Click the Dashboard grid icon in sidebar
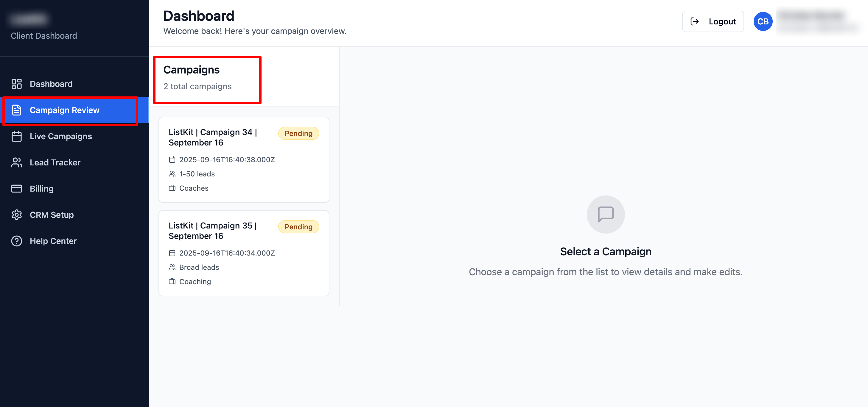 pyautogui.click(x=16, y=84)
